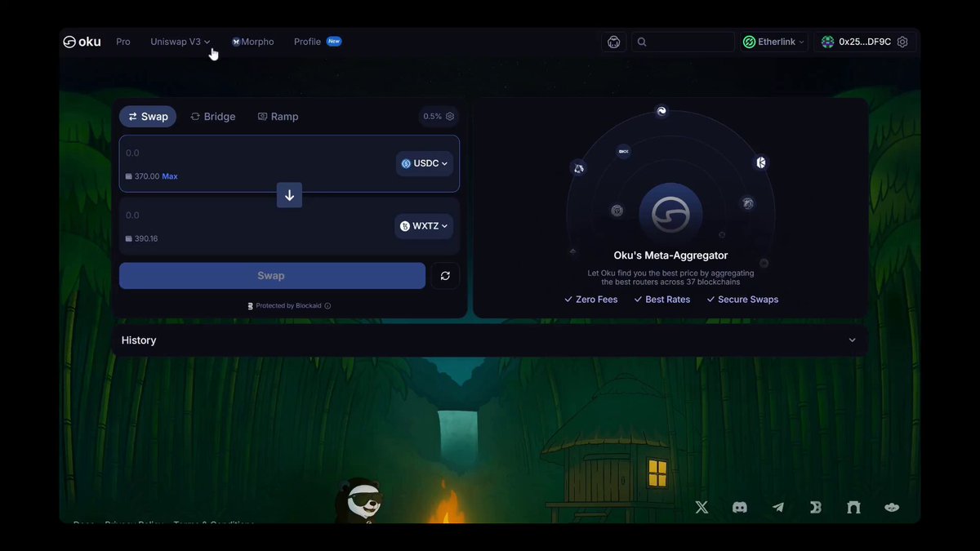Click the top search input box
This screenshot has height=551, width=980.
pos(683,42)
